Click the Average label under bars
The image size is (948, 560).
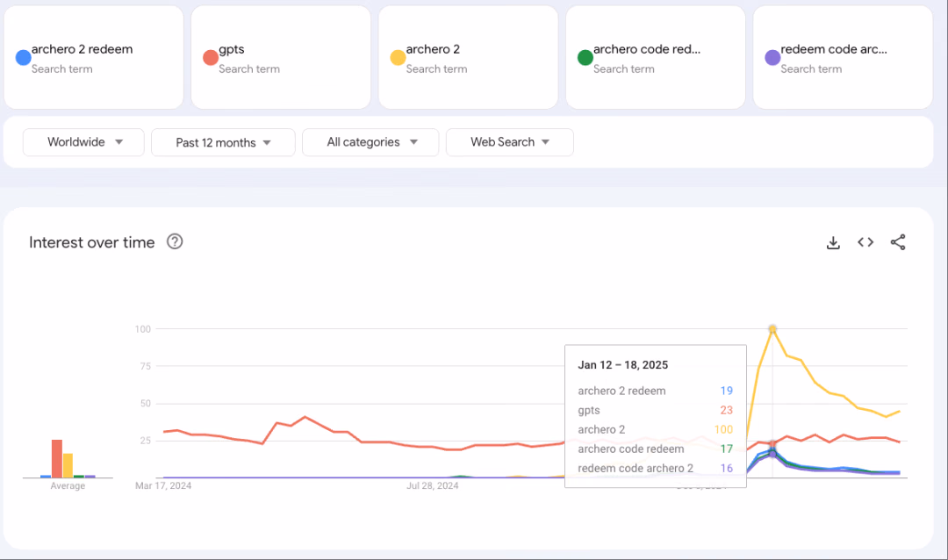[68, 485]
